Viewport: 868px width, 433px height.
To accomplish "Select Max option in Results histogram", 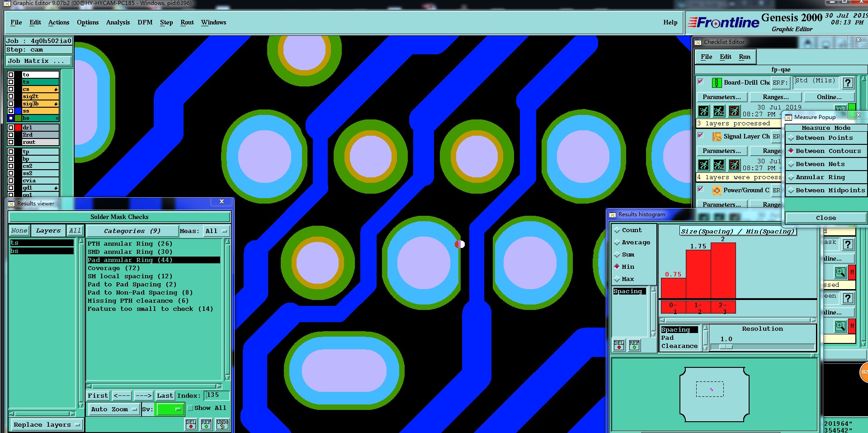I will click(624, 279).
